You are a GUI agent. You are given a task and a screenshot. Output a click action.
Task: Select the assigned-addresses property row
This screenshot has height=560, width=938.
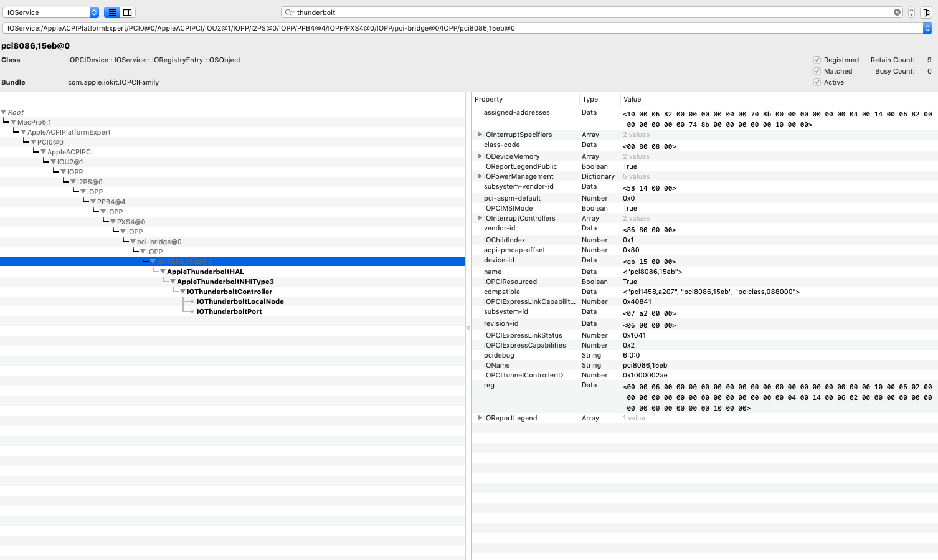point(705,118)
